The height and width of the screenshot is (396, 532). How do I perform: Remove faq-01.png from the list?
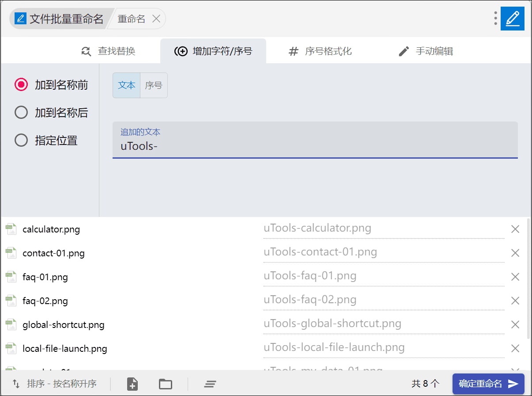(x=515, y=277)
